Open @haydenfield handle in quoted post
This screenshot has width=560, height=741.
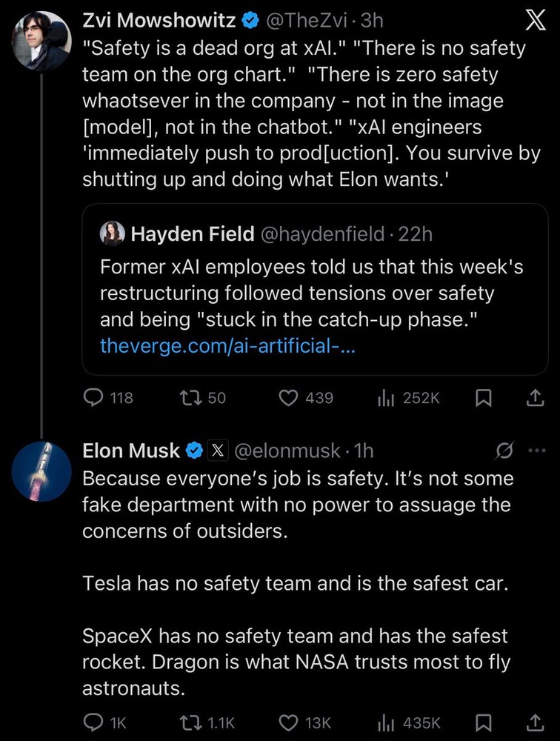[322, 235]
